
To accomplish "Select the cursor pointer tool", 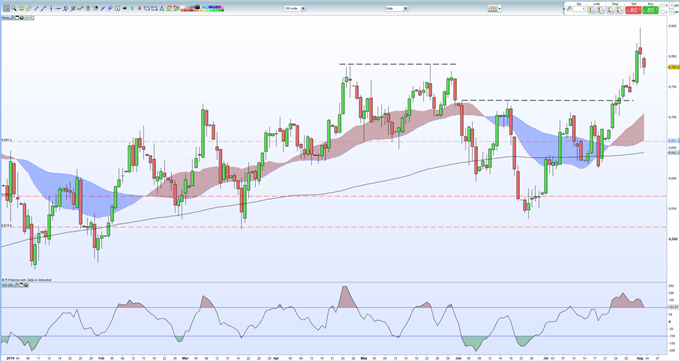I will 7,8.
